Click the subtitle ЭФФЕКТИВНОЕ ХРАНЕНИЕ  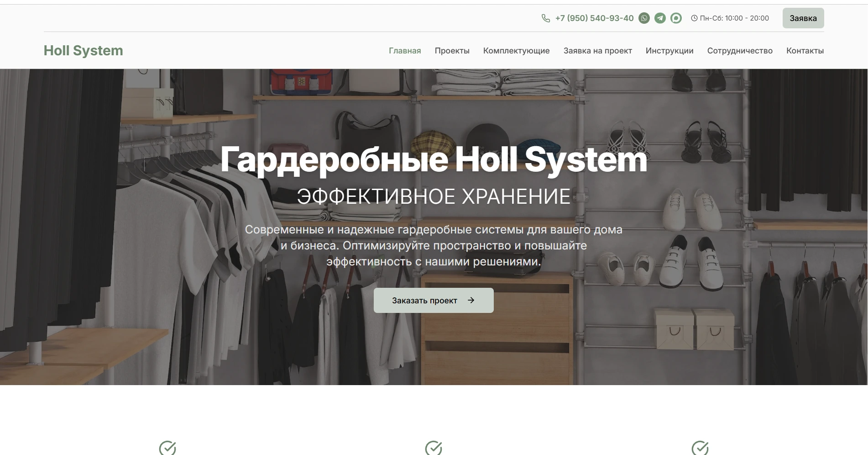(x=434, y=197)
